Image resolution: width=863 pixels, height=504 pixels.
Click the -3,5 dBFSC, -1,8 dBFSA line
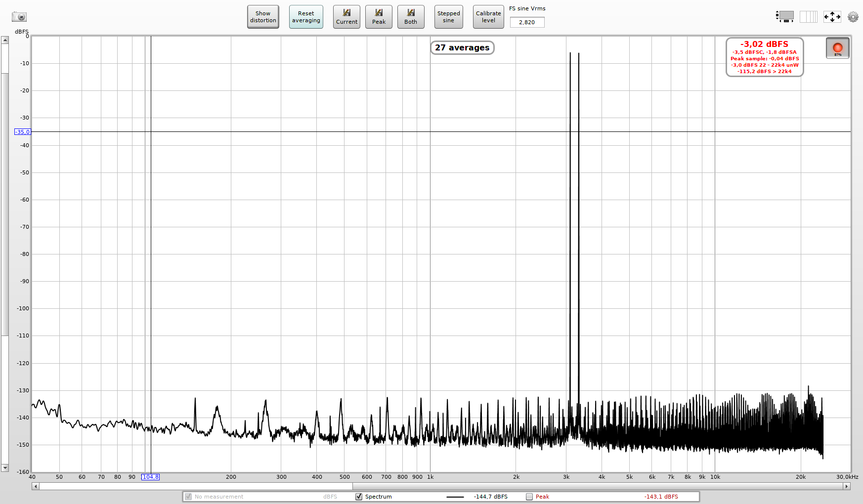(x=764, y=52)
